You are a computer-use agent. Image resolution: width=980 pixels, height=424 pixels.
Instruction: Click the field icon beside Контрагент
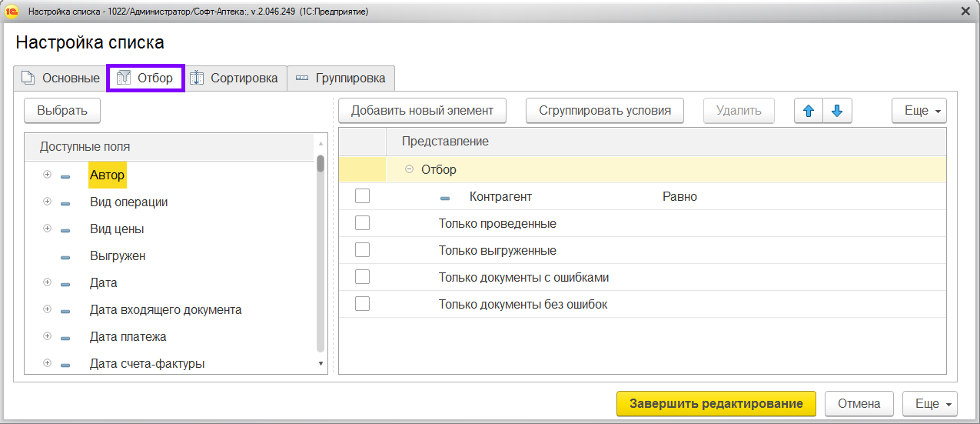pyautogui.click(x=445, y=198)
